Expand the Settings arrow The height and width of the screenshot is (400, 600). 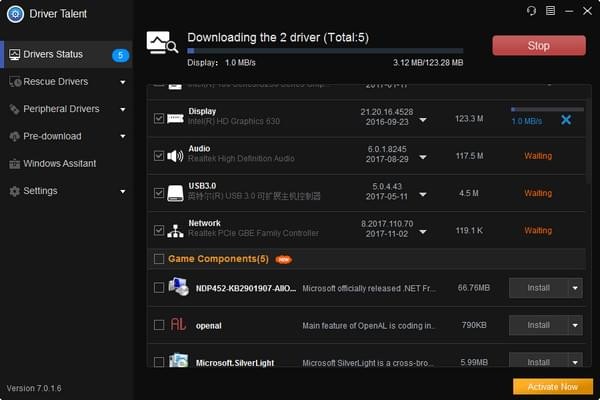point(123,191)
